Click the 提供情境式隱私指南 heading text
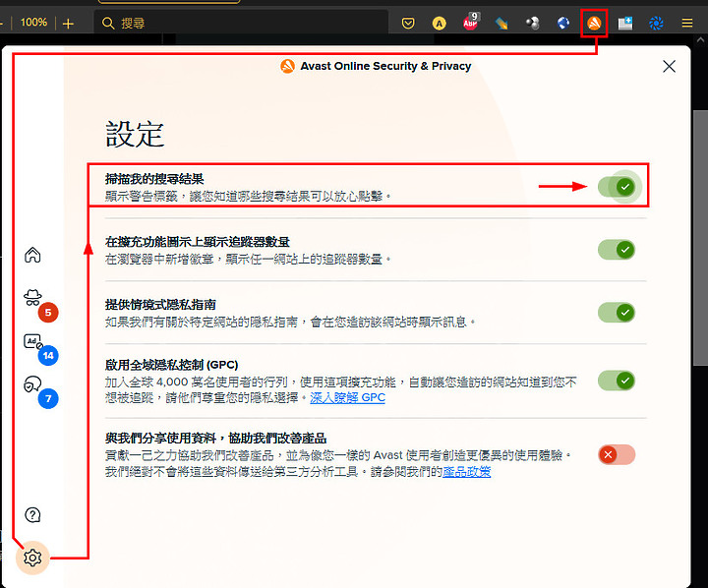 160,305
